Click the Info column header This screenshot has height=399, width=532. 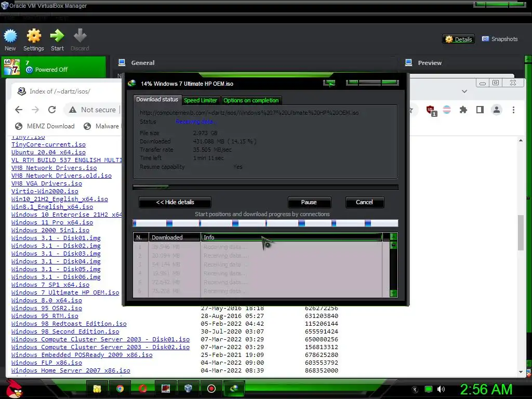click(292, 237)
